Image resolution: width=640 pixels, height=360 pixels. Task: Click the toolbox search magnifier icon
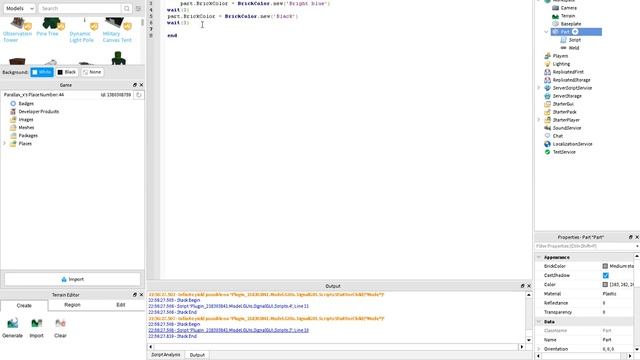pyautogui.click(x=127, y=8)
